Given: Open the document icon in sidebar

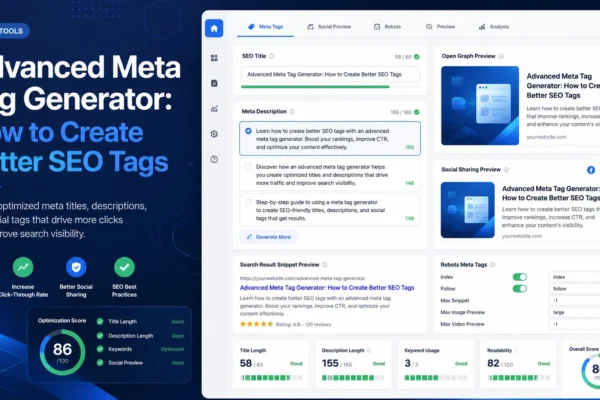Looking at the screenshot, I should 214,83.
